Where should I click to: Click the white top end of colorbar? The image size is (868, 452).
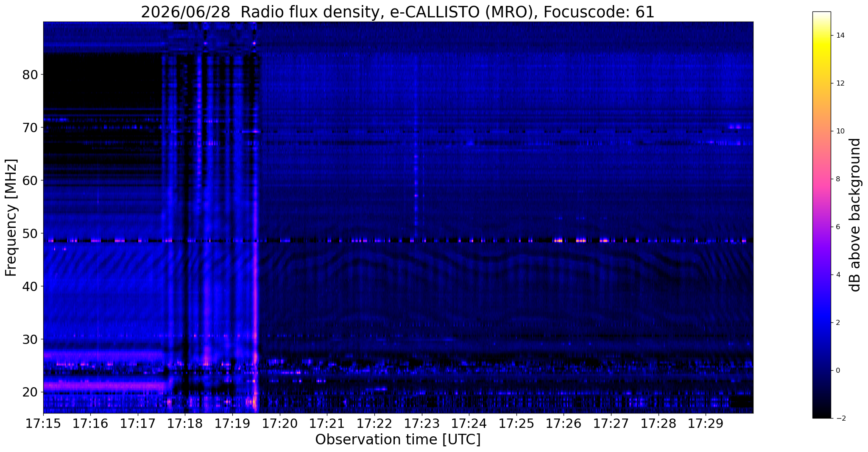(x=821, y=14)
